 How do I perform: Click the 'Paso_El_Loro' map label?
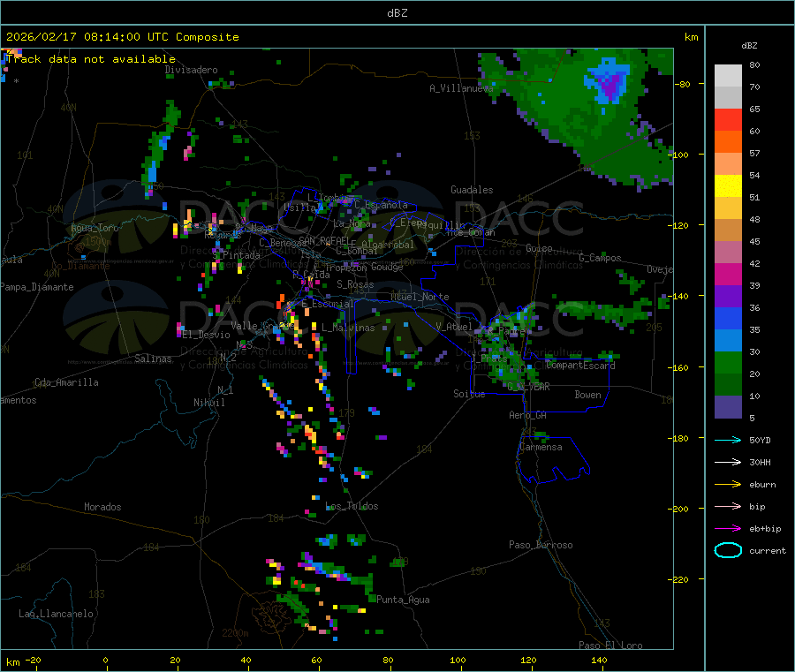[610, 646]
